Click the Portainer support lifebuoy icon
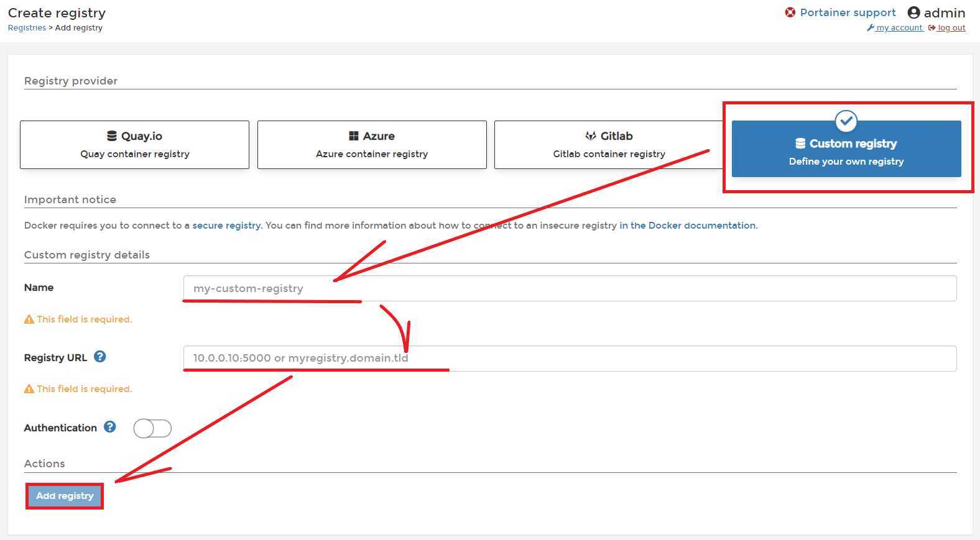Image resolution: width=980 pixels, height=540 pixels. click(x=790, y=12)
